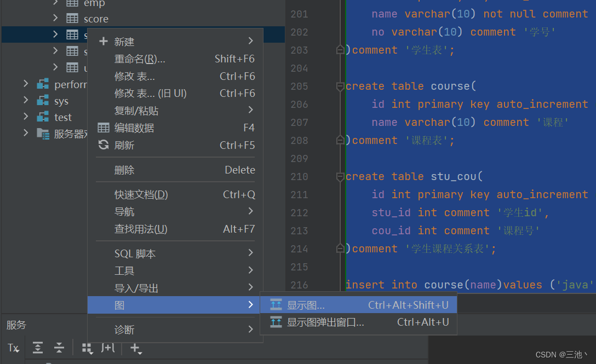Toggle the fold marker at line 203
The height and width of the screenshot is (364, 596).
(x=340, y=50)
